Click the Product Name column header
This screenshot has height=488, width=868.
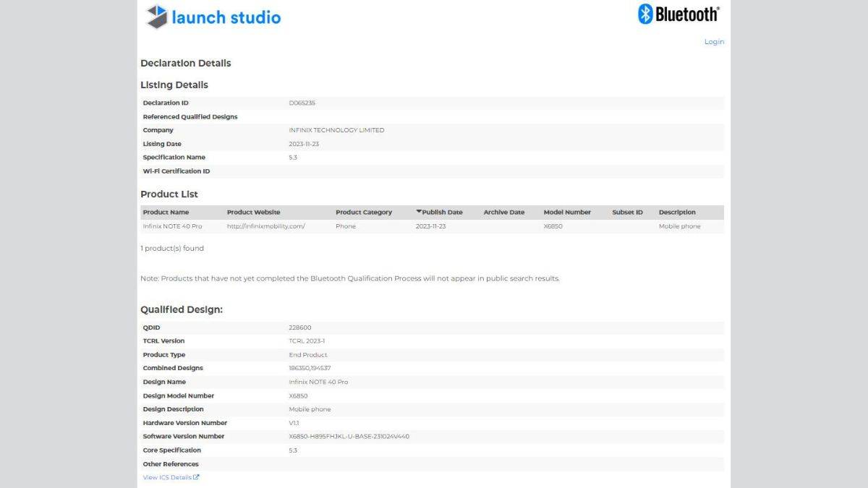tap(166, 213)
